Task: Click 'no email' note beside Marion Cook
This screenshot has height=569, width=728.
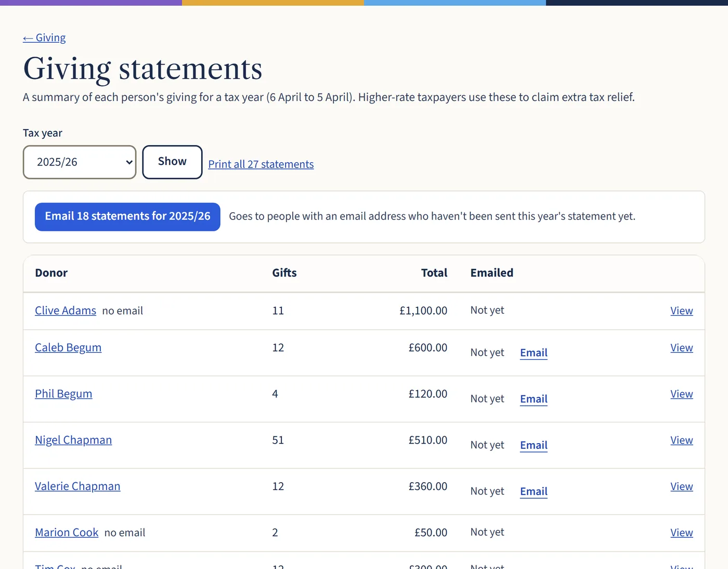Action: click(125, 533)
